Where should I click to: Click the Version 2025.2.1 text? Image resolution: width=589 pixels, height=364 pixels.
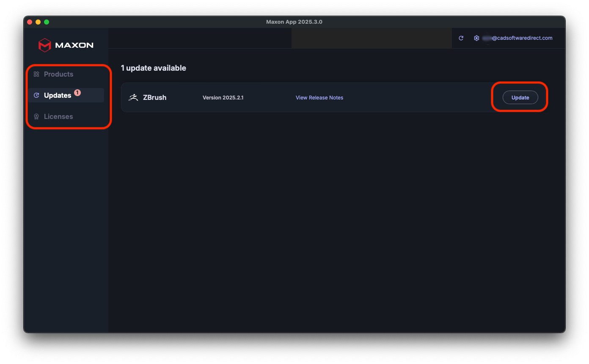click(x=223, y=98)
